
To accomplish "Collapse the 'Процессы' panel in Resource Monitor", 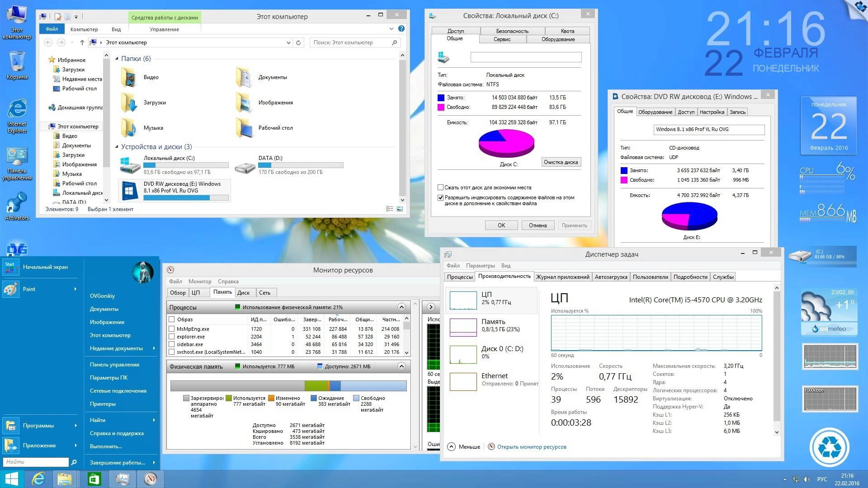I will 401,307.
